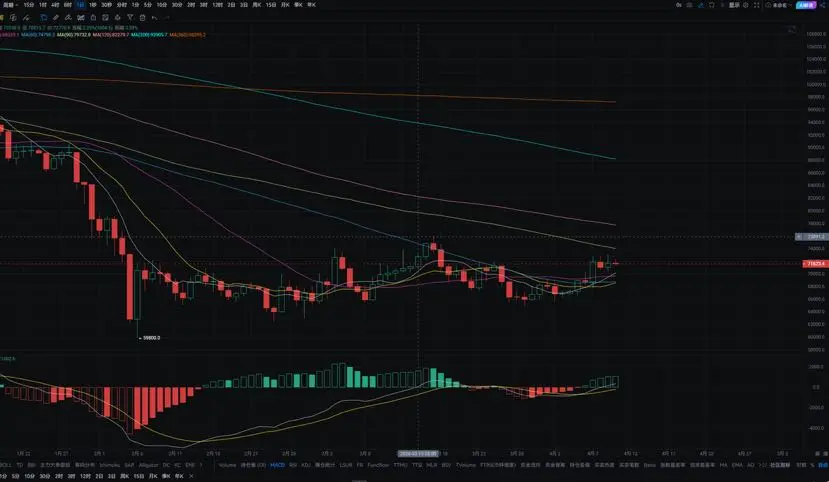Click the purple AI button at top right
This screenshot has height=482, width=829.
tap(806, 5)
